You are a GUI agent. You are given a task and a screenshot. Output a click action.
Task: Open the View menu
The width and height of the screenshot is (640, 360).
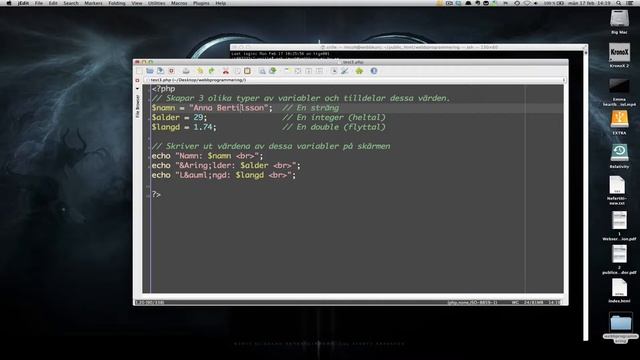(137, 3)
